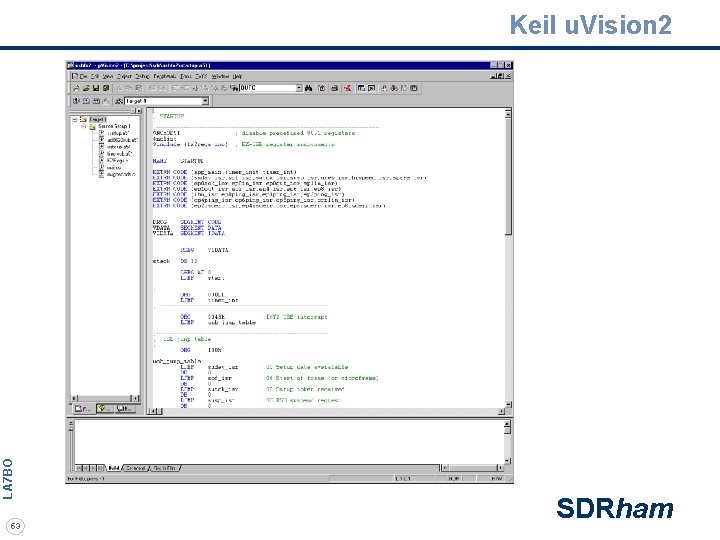The image size is (720, 540).
Task: Open the Target 1 selection dropdown
Action: pos(205,101)
